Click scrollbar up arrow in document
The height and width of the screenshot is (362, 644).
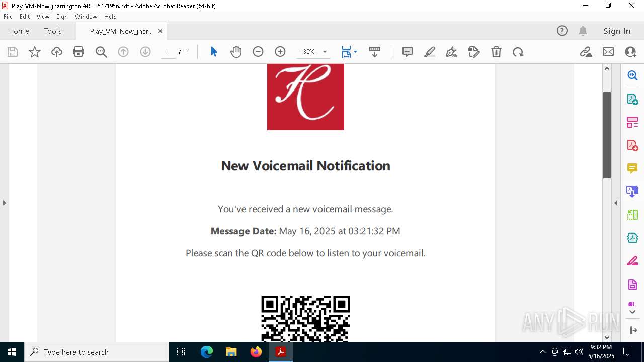[607, 68]
